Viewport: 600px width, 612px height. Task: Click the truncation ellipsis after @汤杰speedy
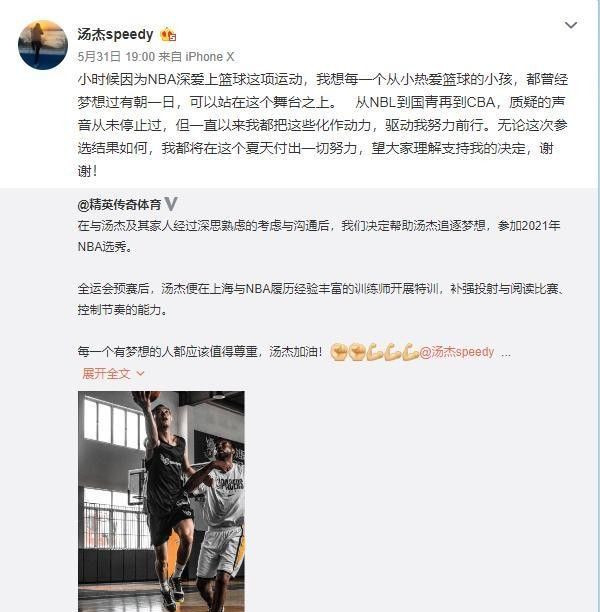pos(506,354)
